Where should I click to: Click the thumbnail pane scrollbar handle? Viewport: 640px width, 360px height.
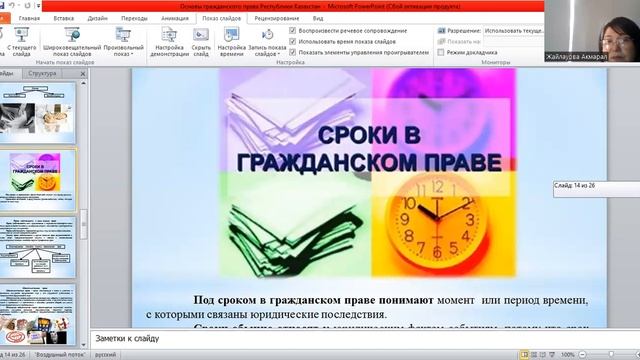tap(84, 224)
